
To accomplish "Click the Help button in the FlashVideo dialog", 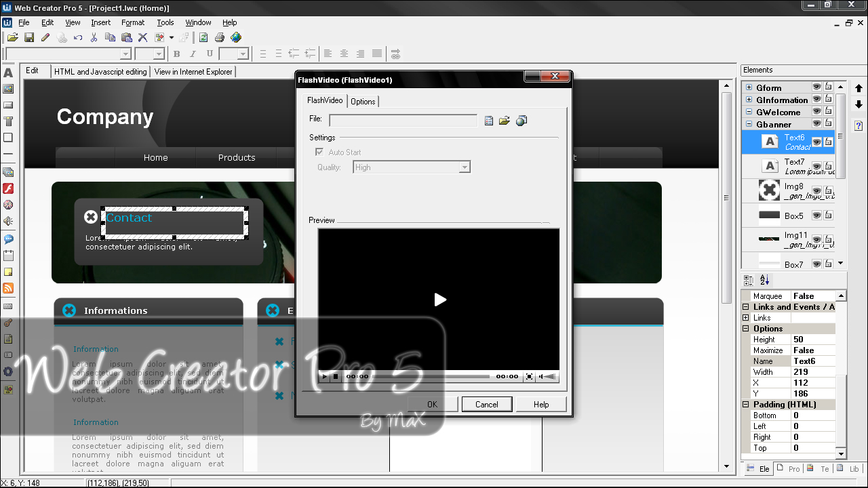I will [x=541, y=405].
